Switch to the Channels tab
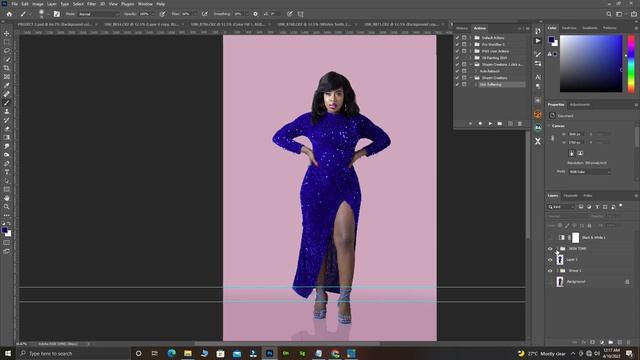Screen dimensions: 640x360 coord(571,196)
